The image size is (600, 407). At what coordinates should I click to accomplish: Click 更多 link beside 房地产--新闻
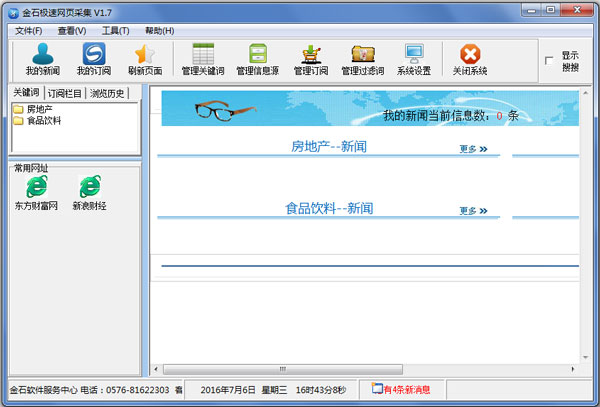(473, 149)
